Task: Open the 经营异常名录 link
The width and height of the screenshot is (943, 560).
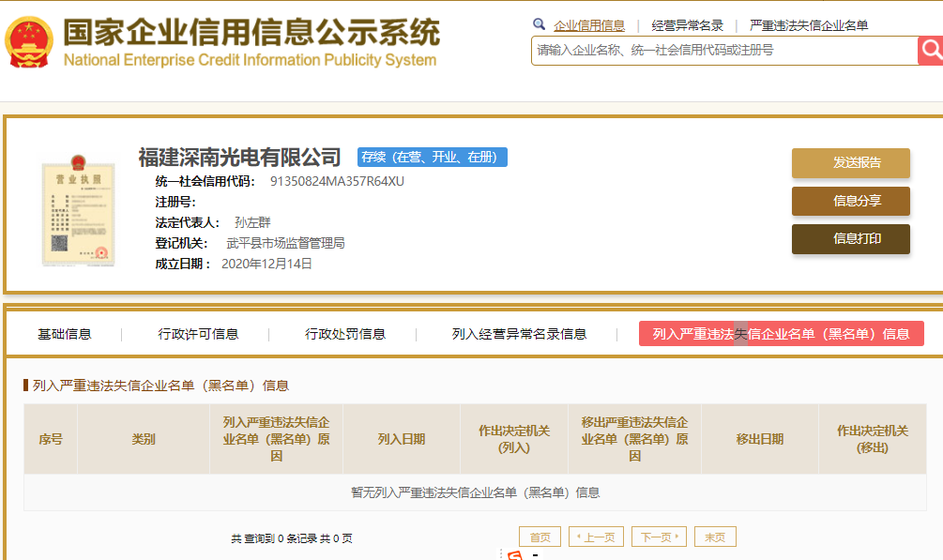Action: pyautogui.click(x=688, y=25)
